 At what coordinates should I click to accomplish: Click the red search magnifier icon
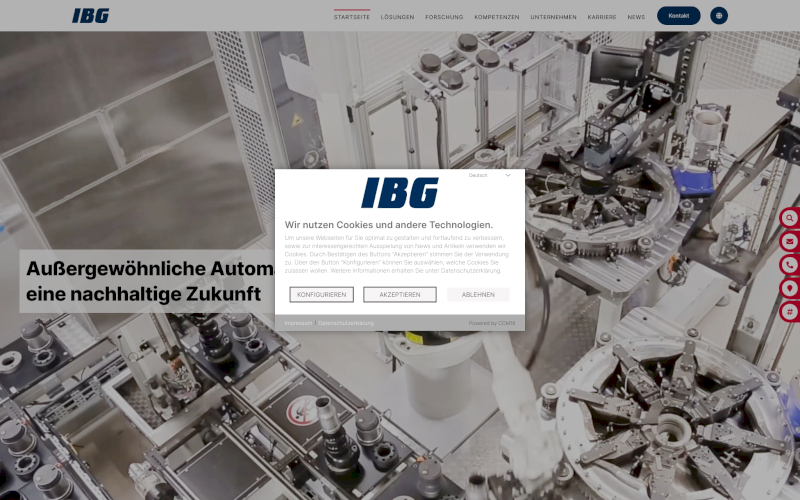[790, 219]
